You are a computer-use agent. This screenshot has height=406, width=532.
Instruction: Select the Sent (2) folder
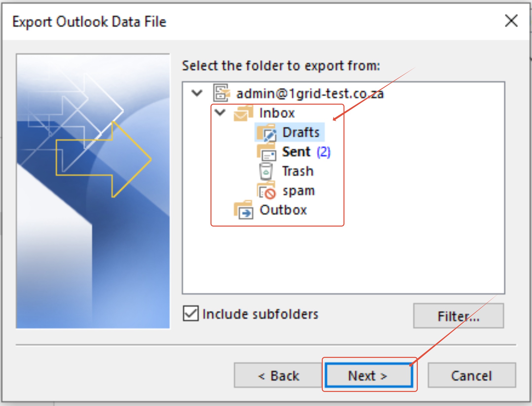(x=297, y=152)
